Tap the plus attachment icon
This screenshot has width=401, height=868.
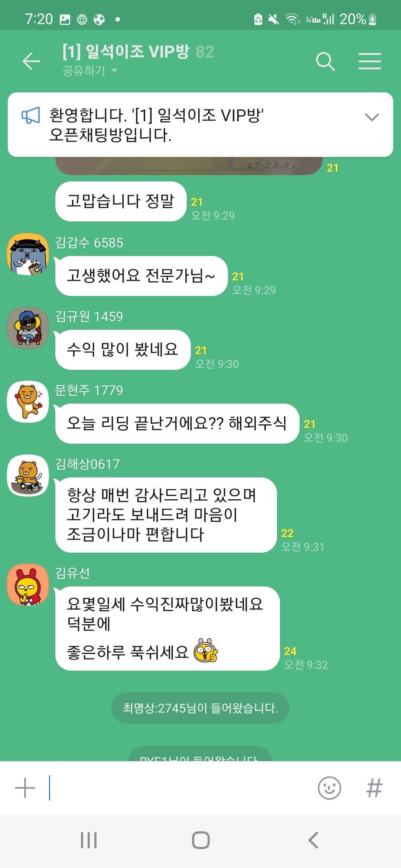click(x=25, y=788)
